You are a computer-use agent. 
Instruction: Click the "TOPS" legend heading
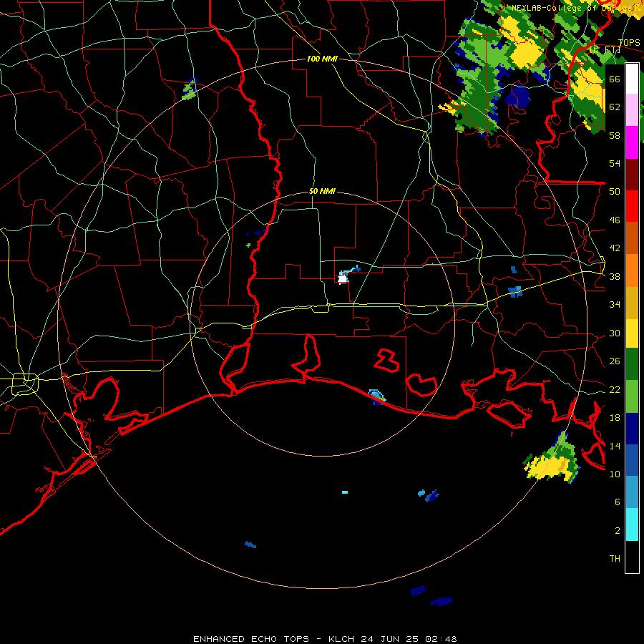pos(629,43)
